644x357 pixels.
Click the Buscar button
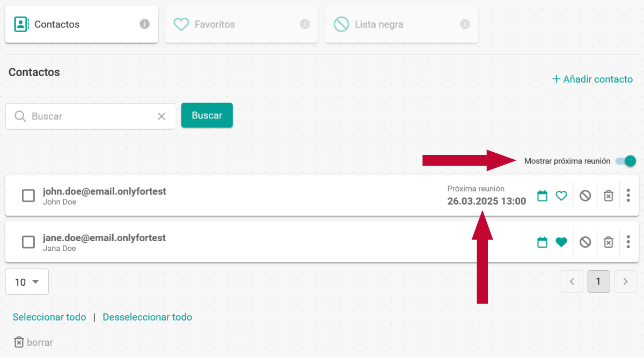click(x=207, y=115)
